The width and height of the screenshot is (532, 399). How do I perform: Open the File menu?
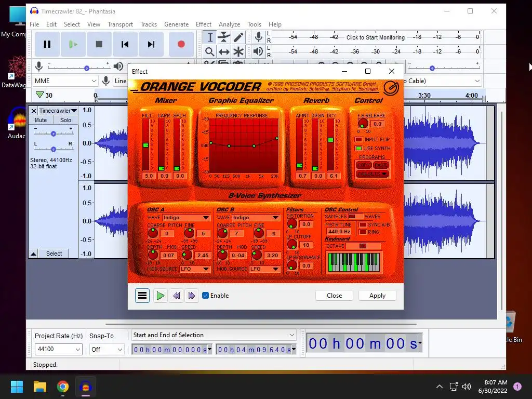(x=34, y=24)
